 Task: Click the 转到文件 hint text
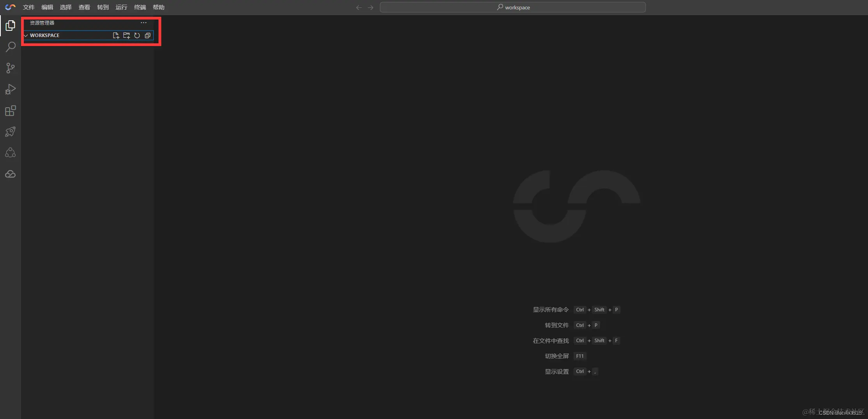click(x=557, y=325)
